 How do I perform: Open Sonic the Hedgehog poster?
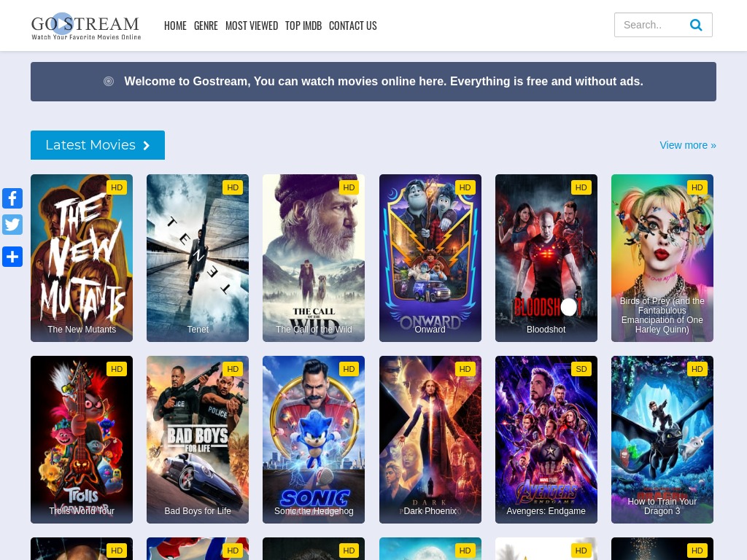pos(314,440)
